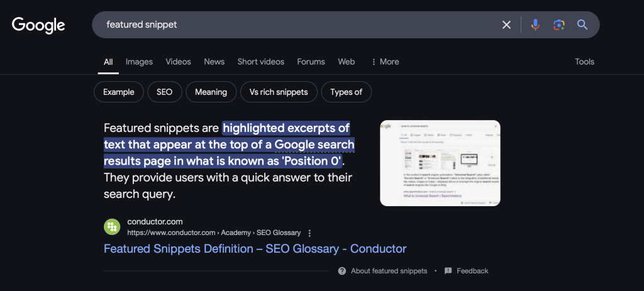The width and height of the screenshot is (644, 291).
Task: Select the Example suggestion chip
Action: (x=119, y=92)
